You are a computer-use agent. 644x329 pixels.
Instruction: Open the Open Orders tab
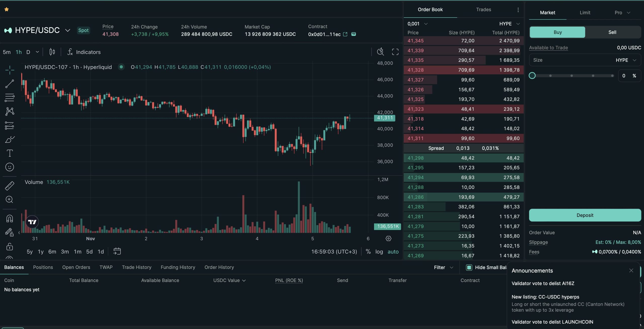click(76, 267)
